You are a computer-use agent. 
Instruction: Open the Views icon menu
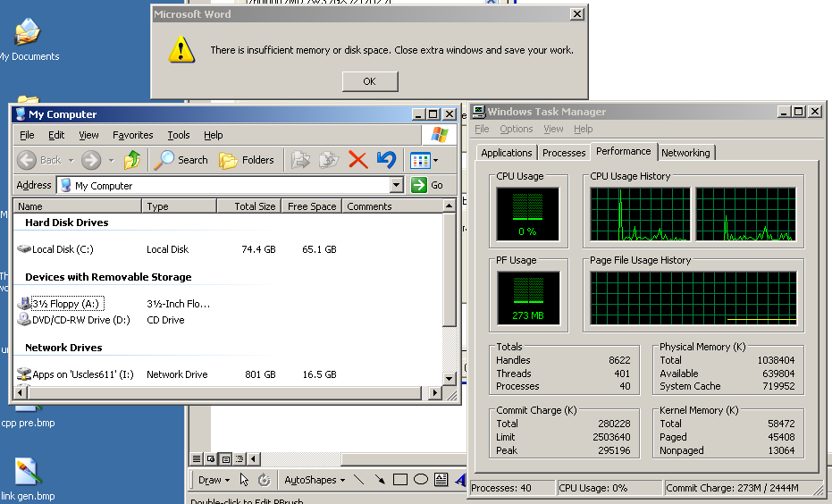[x=424, y=160]
